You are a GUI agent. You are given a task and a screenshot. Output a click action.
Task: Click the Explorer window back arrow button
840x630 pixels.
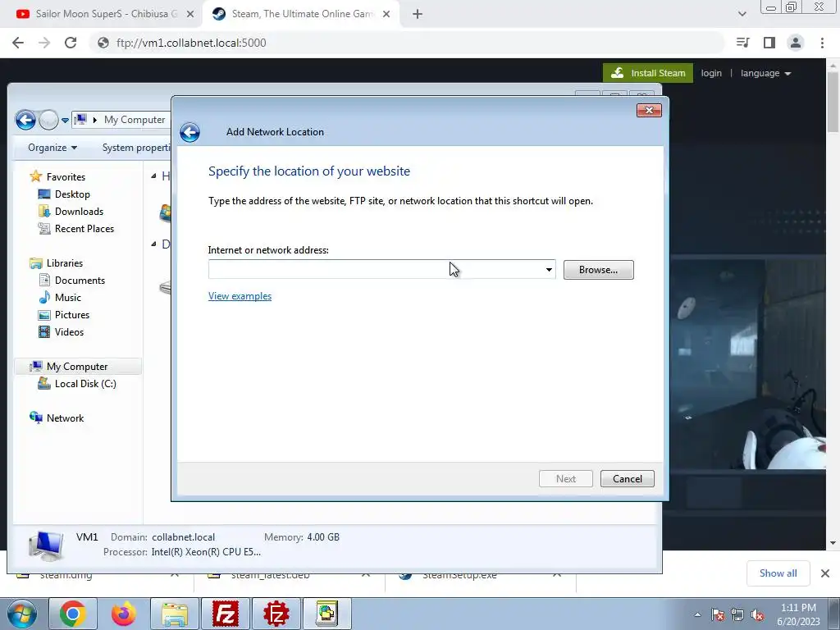point(25,120)
